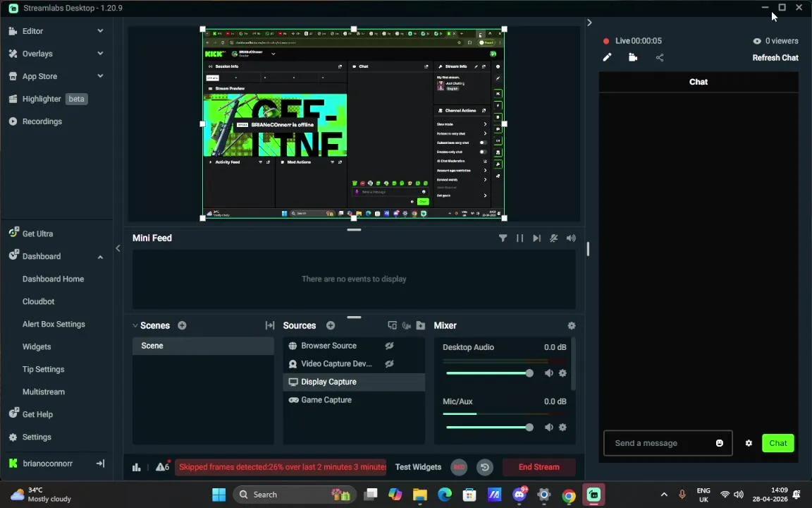The height and width of the screenshot is (508, 812).
Task: Click the Send a message field
Action: coord(668,443)
